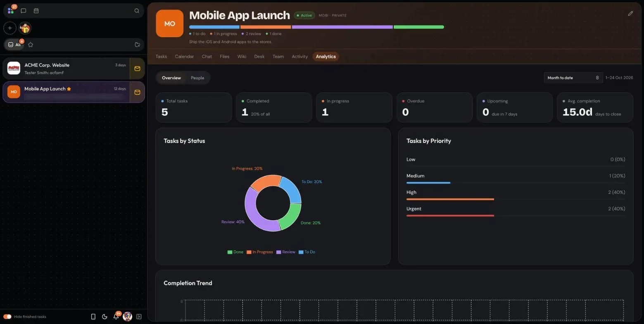This screenshot has height=324, width=644.
Task: Switch to the People view
Action: [x=197, y=78]
